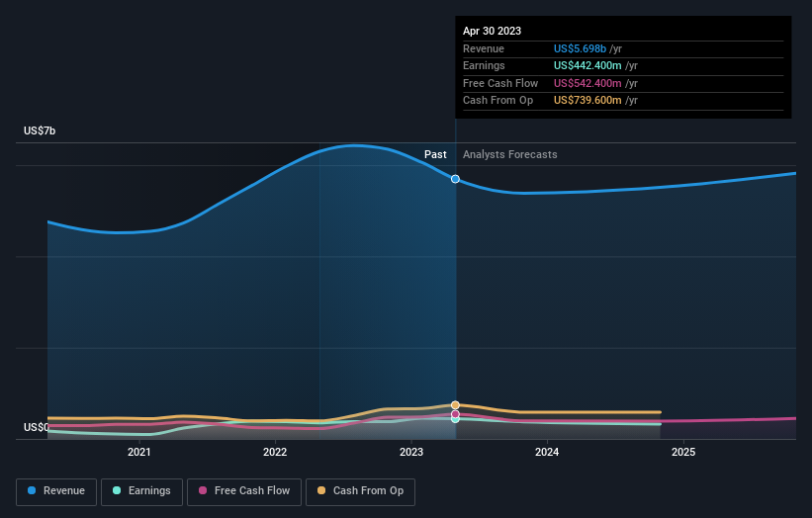This screenshot has height=518, width=812.
Task: Select the Revenue data point marker on the blue line
Action: click(455, 179)
